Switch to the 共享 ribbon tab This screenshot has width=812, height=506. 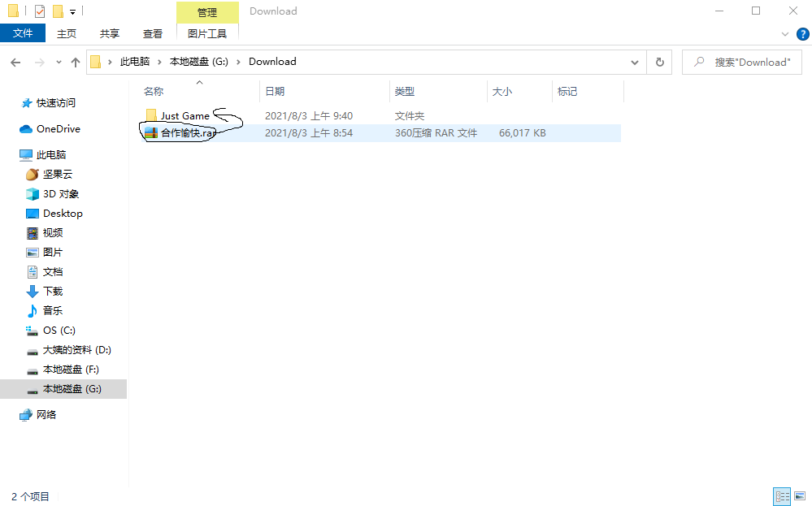(109, 33)
